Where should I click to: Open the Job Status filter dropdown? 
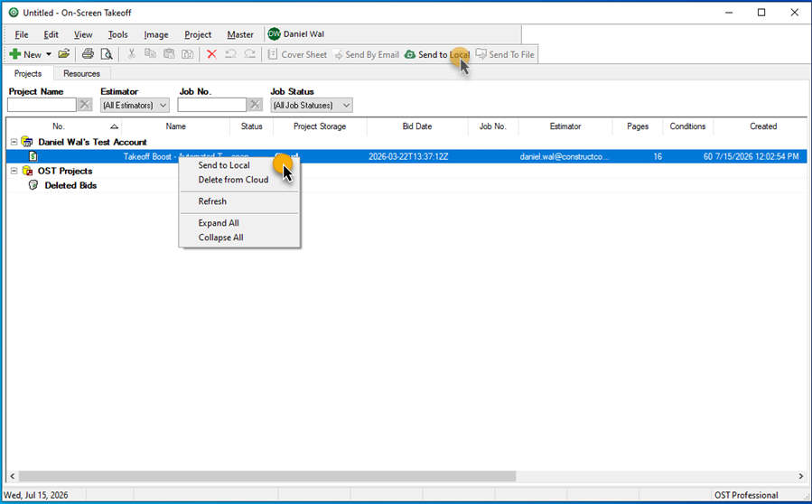point(312,105)
